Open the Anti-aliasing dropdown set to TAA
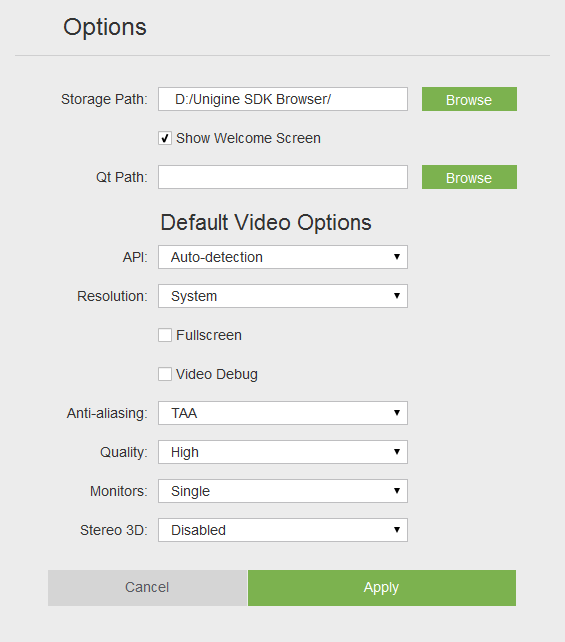565x642 pixels. (x=283, y=413)
